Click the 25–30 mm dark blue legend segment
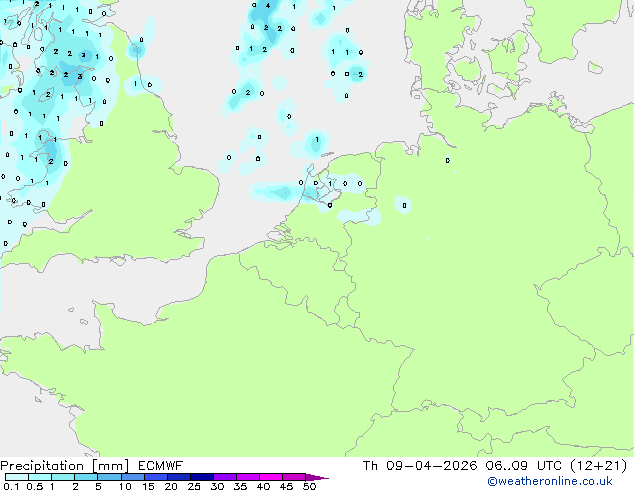Screen dimensions: 634x490 point(202,477)
